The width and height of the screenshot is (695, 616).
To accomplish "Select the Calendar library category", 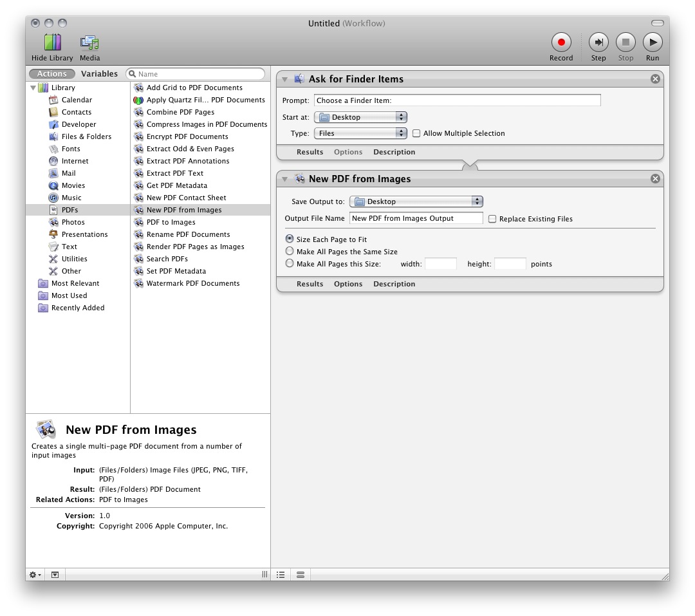I will (x=77, y=100).
